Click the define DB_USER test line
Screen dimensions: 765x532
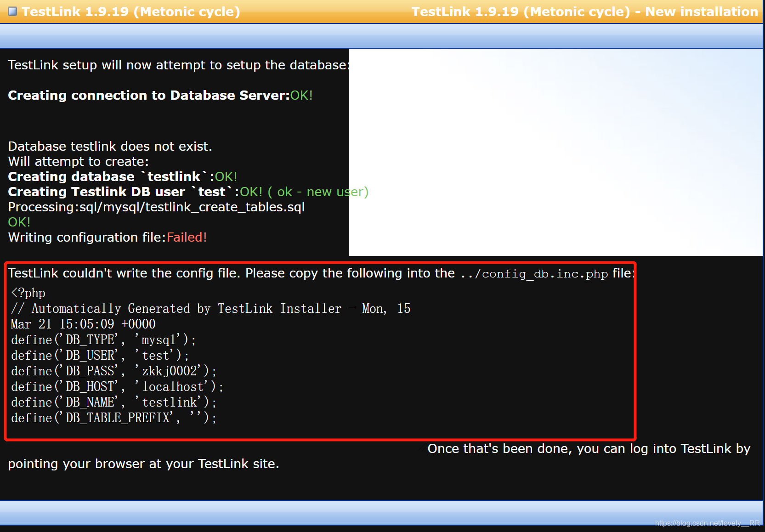100,355
